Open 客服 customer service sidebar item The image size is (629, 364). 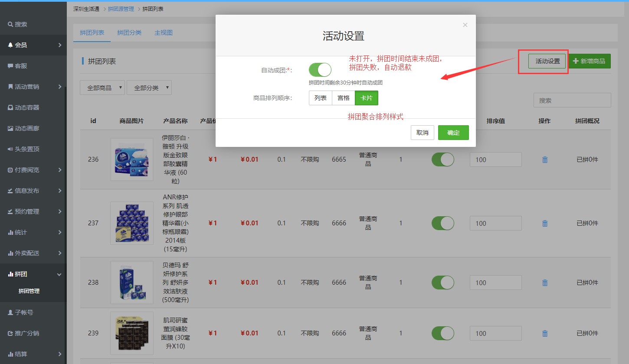(21, 66)
